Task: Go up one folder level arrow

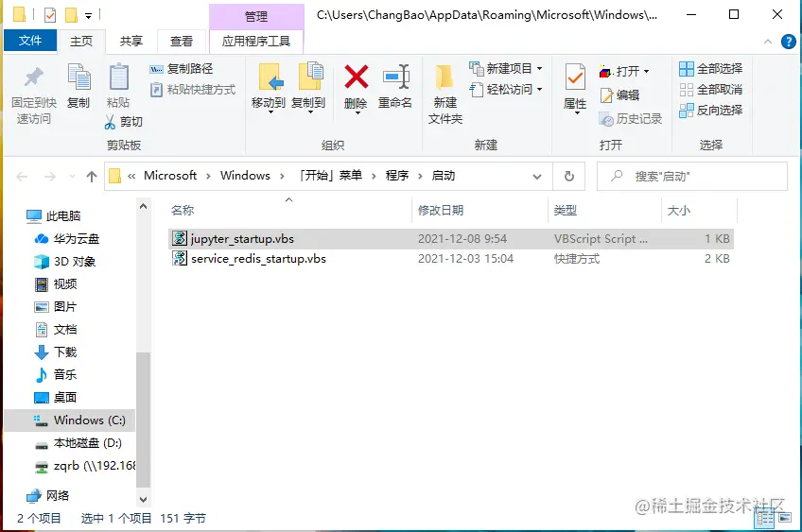Action: (x=92, y=177)
